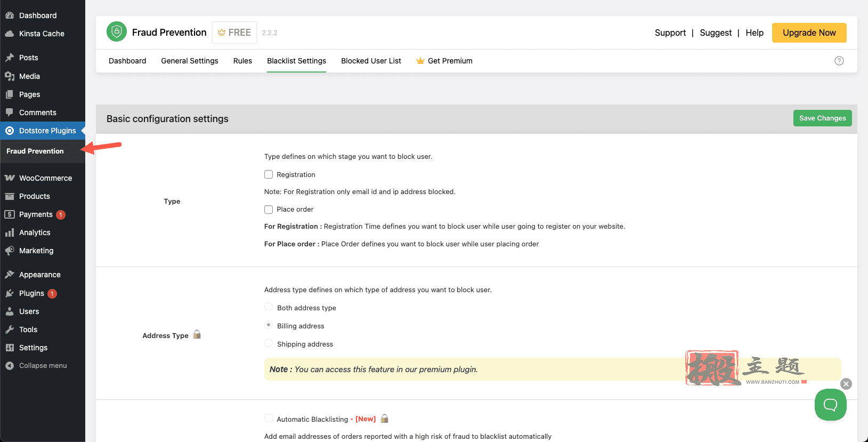Open Dotstore Plugins menu item

(43, 131)
